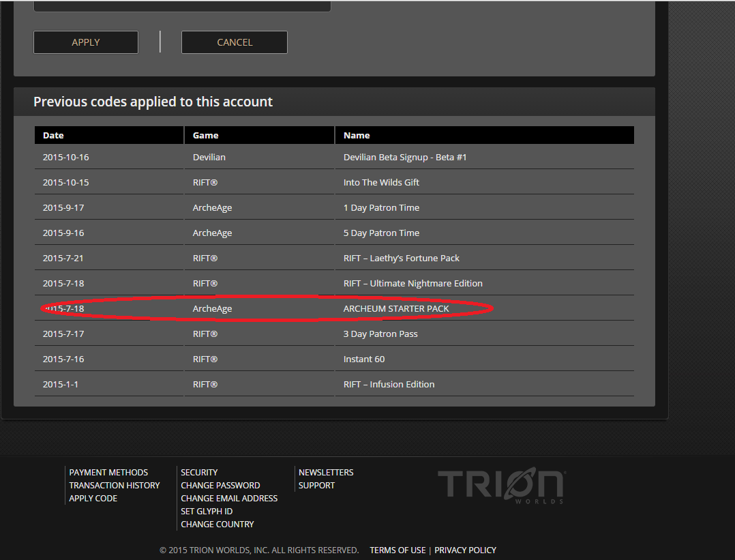
Task: Click date 2015-9-16
Action: [x=63, y=233]
